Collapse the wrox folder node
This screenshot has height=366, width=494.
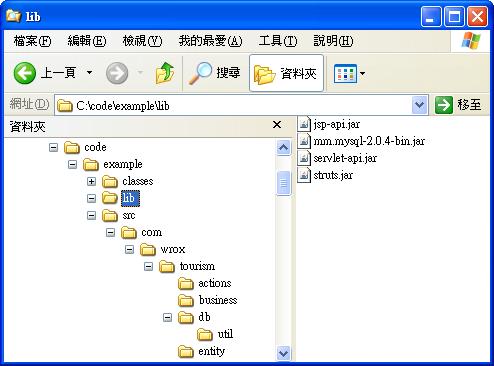pos(129,249)
